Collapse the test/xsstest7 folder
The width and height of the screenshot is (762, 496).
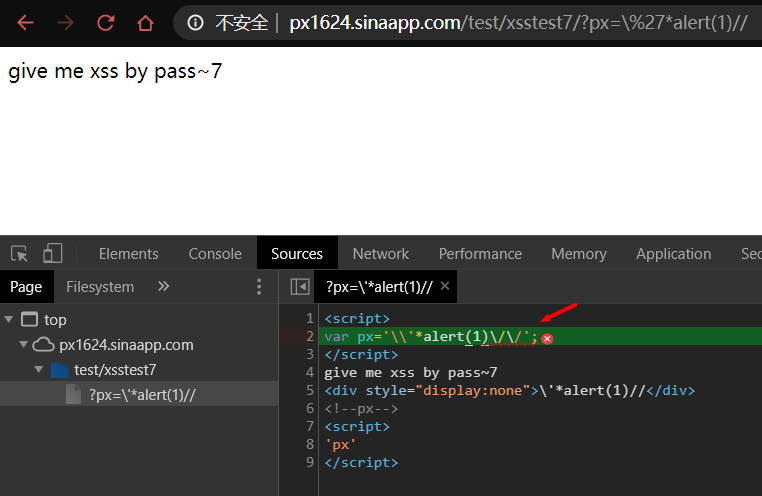40,370
